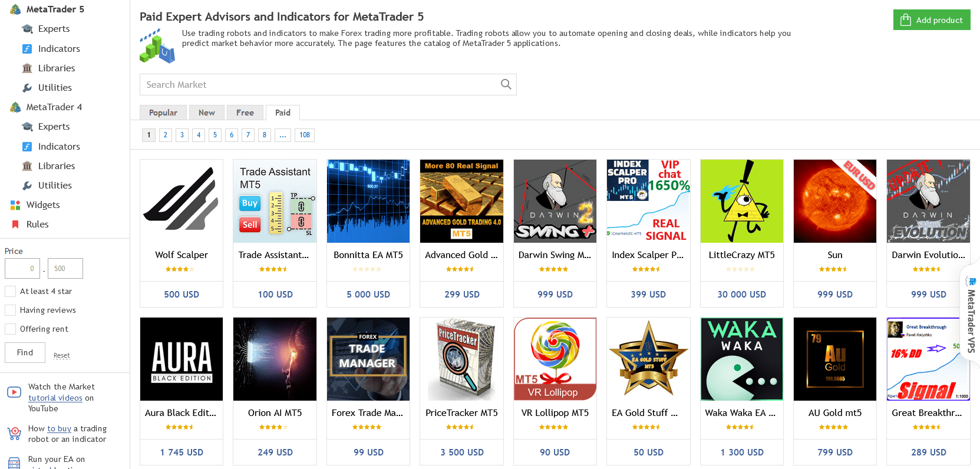Tick the Having reviews checkbox
The image size is (980, 469).
10,310
